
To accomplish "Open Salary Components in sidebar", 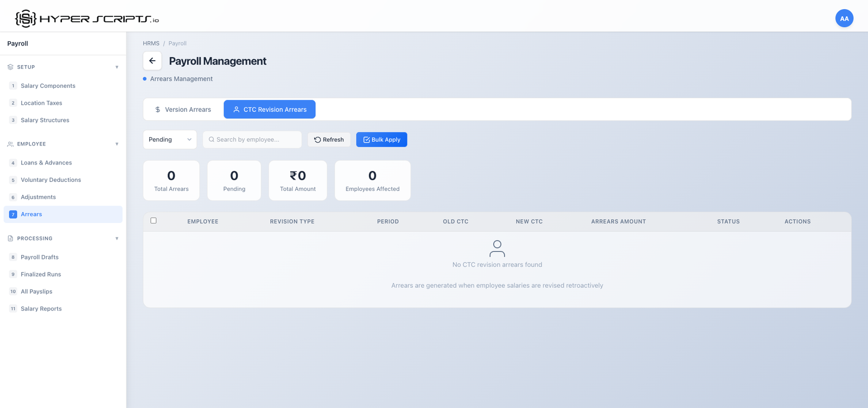I will (48, 86).
